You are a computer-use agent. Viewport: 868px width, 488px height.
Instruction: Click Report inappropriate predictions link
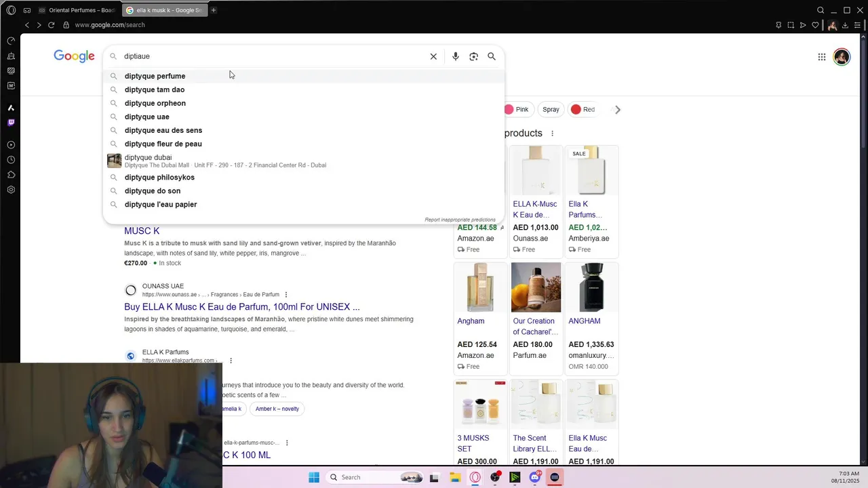[x=460, y=220]
